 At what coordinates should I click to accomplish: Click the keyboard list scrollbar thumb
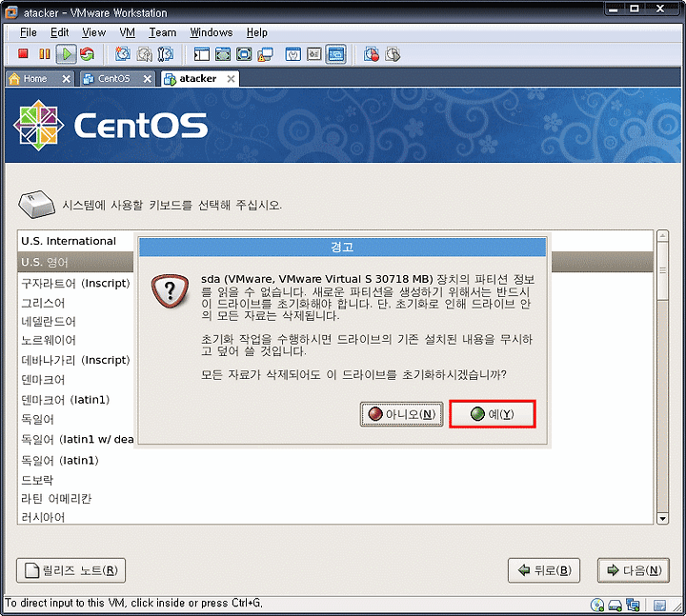tap(662, 270)
